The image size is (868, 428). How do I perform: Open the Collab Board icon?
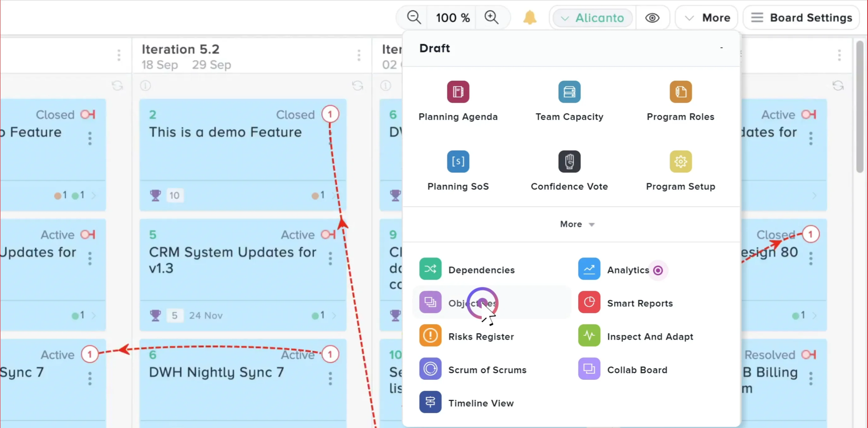589,369
